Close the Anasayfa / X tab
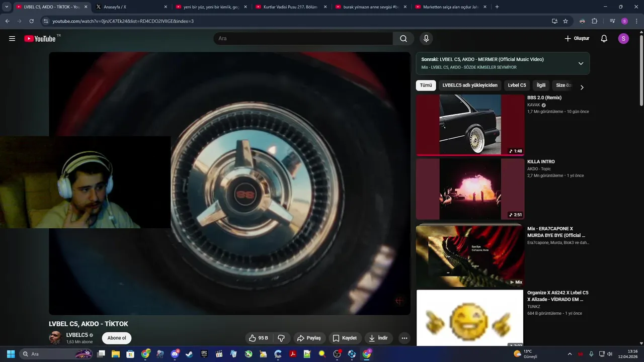Viewport: 644px width, 362px height. pos(166,7)
